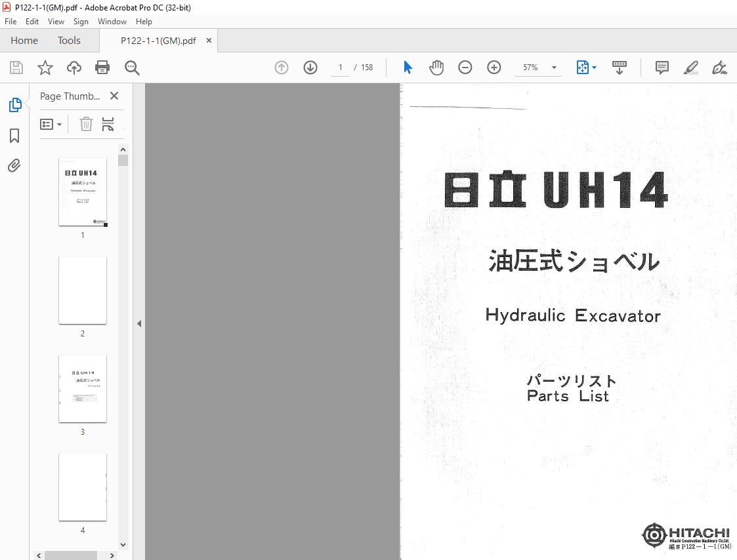Screen dimensions: 737x560
Task: Open the View menu
Action: 56,22
